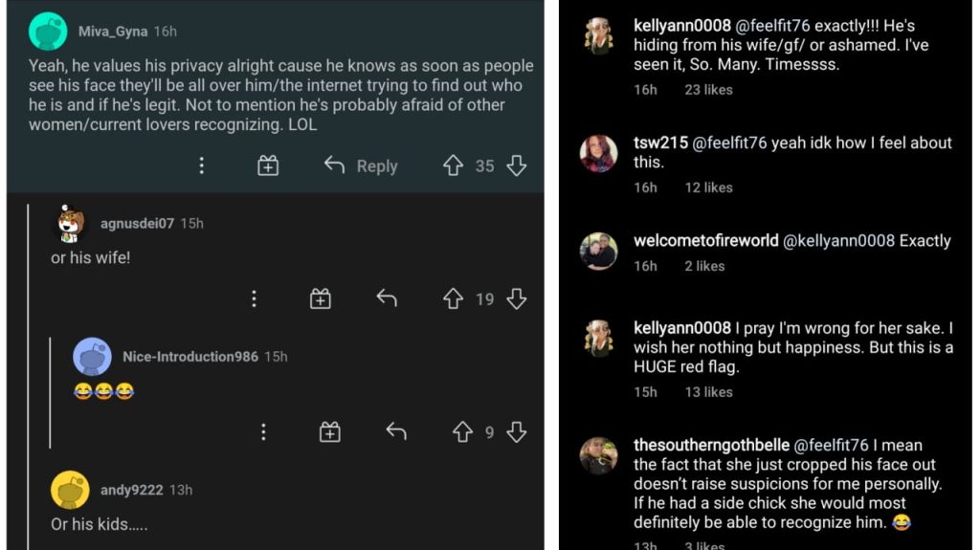Open thesoutherngothbelle's profile avatar

click(x=599, y=455)
